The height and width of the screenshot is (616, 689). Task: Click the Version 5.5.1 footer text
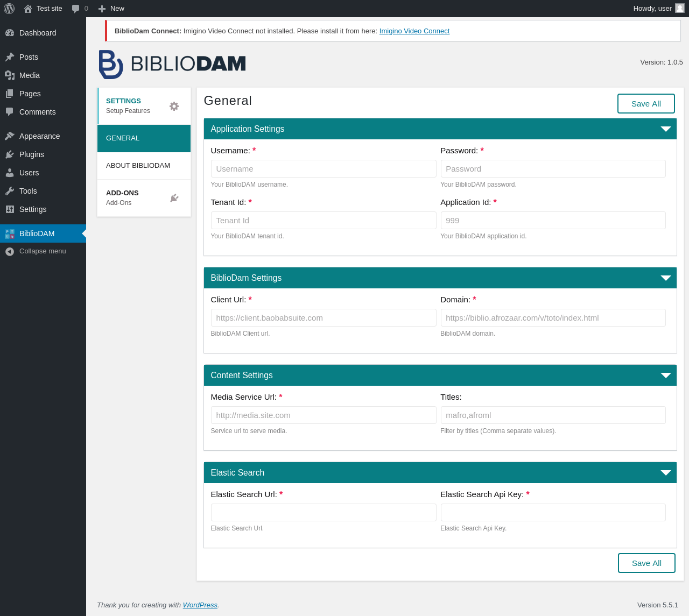[x=658, y=605]
